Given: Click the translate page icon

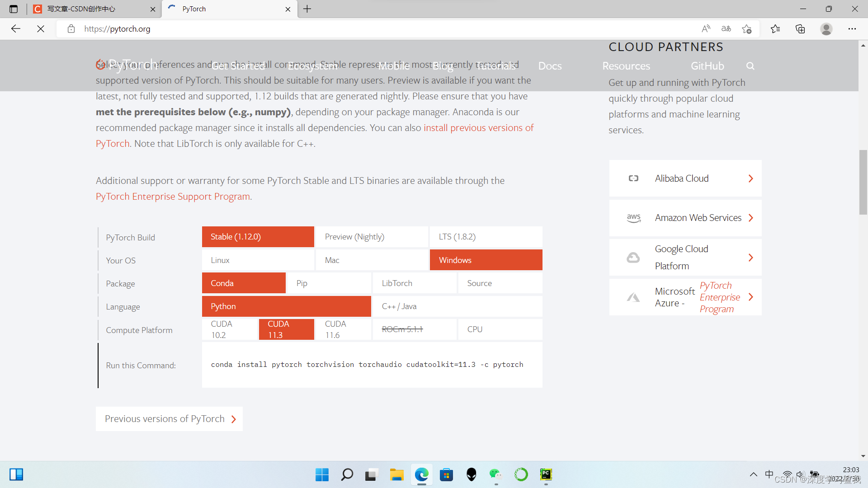Looking at the screenshot, I should click(x=726, y=29).
